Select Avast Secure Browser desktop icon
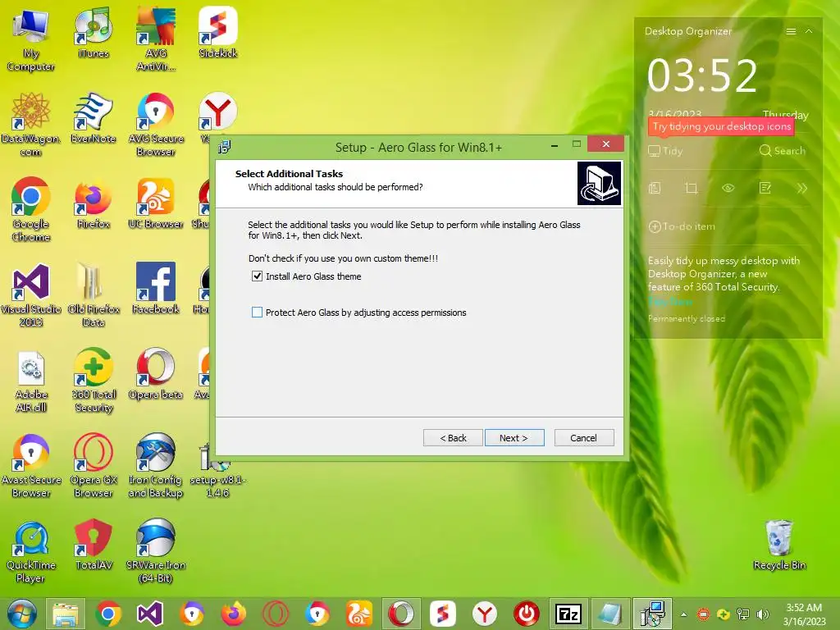Screen dimensions: 840x630 [x=31, y=466]
